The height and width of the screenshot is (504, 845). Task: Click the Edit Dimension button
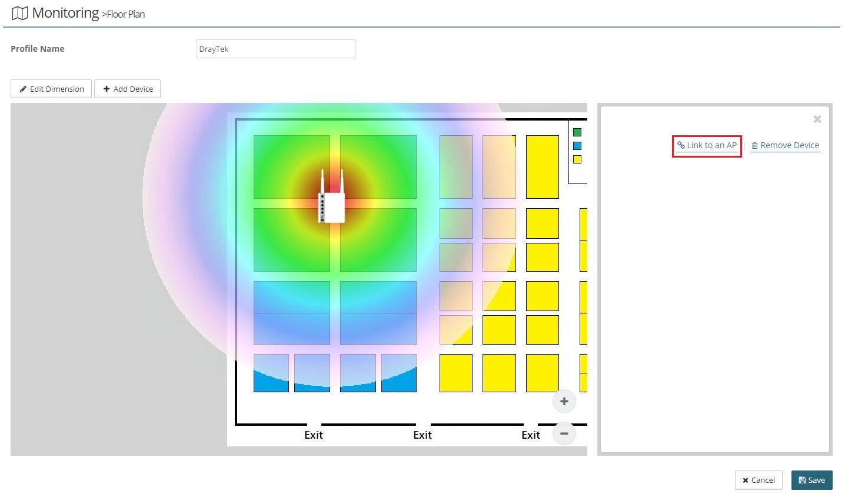click(x=51, y=89)
